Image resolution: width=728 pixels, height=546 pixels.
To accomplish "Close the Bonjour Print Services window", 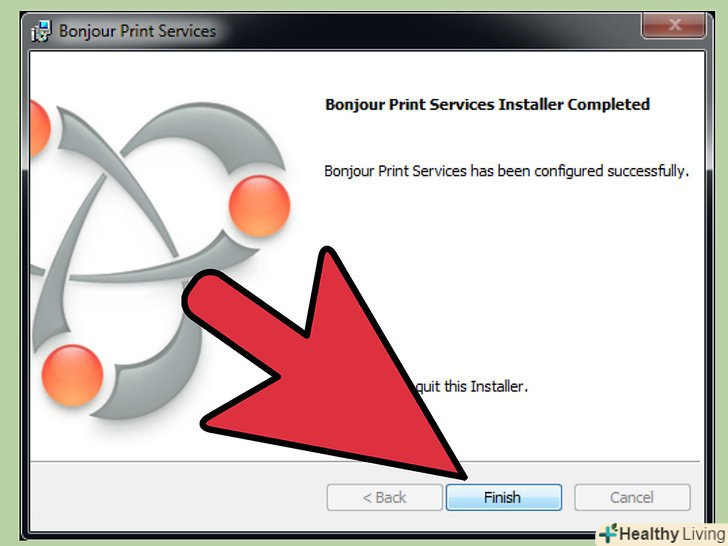I will point(674,25).
